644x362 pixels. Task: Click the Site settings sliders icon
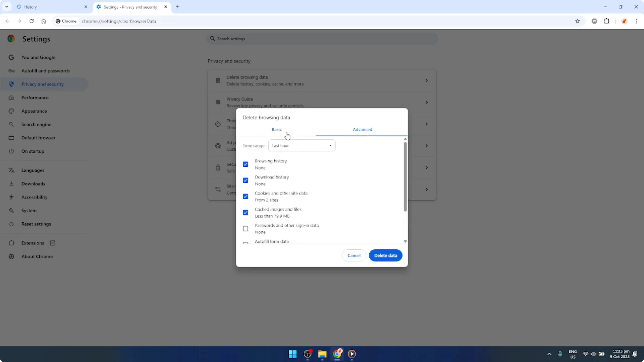pyautogui.click(x=218, y=189)
